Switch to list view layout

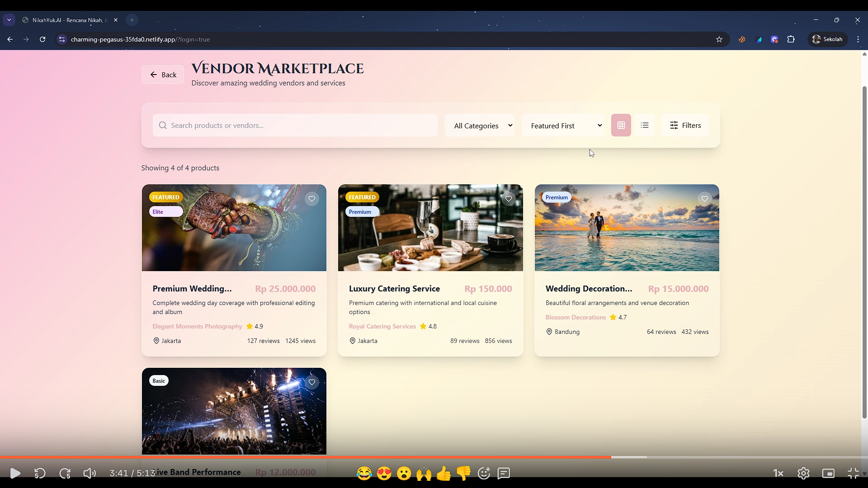pos(645,125)
